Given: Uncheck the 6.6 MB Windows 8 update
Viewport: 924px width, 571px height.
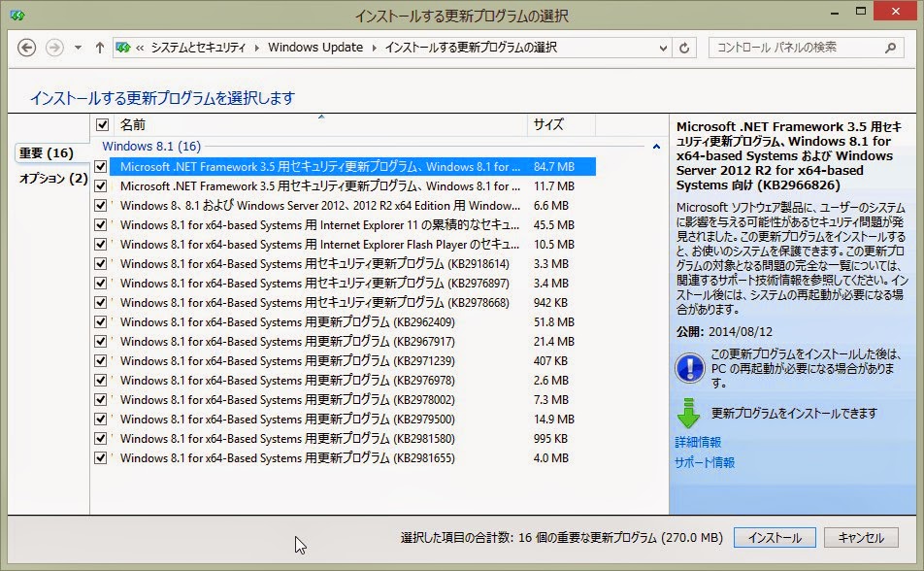Looking at the screenshot, I should tap(101, 205).
